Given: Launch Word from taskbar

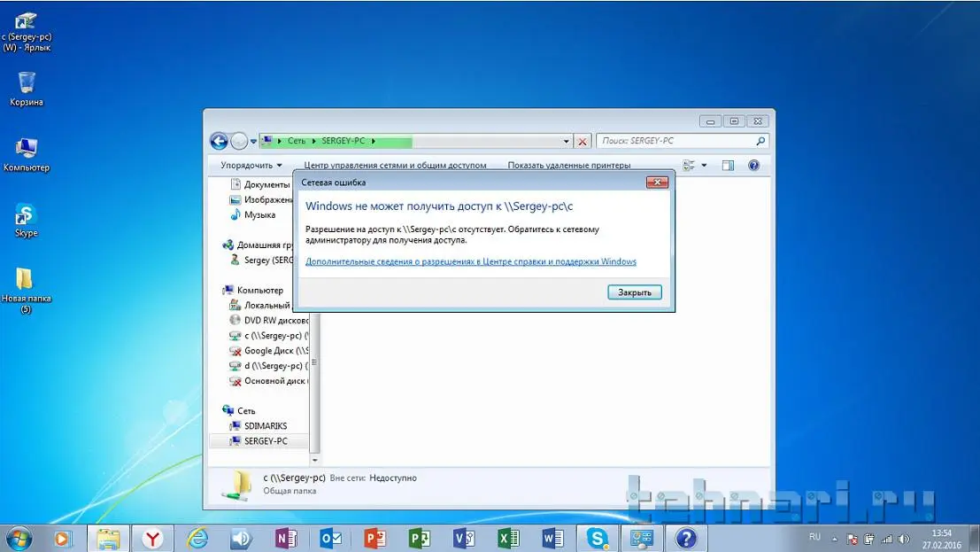Looking at the screenshot, I should tap(552, 538).
